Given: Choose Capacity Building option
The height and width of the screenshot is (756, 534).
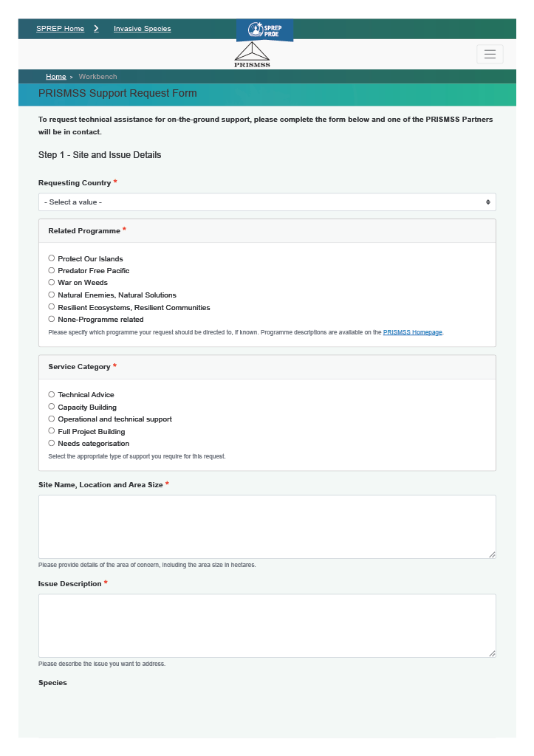Looking at the screenshot, I should [x=51, y=407].
